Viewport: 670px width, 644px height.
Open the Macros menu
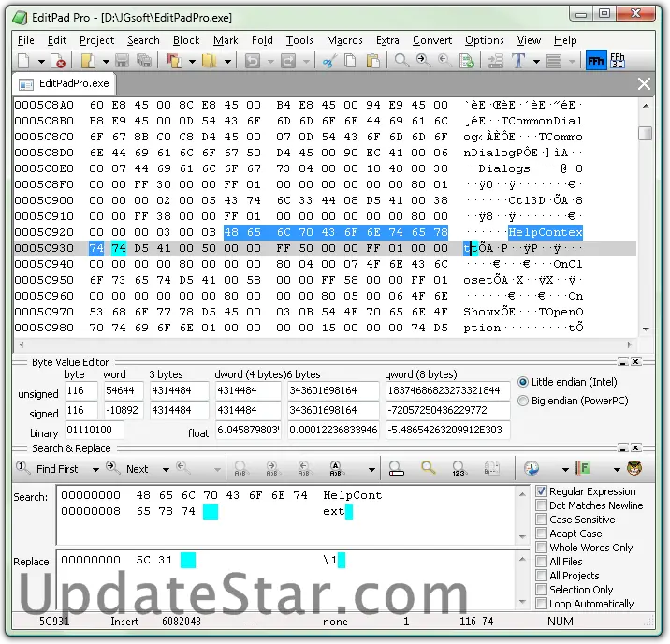click(x=344, y=40)
